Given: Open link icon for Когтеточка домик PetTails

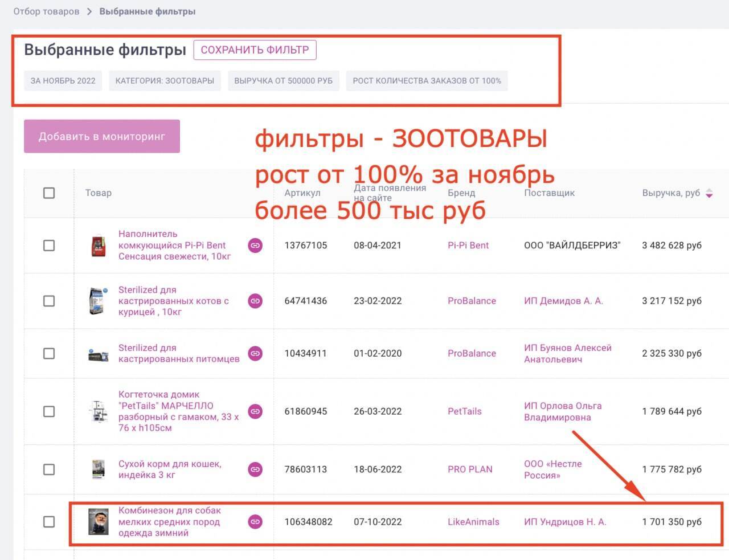Looking at the screenshot, I should pos(255,411).
